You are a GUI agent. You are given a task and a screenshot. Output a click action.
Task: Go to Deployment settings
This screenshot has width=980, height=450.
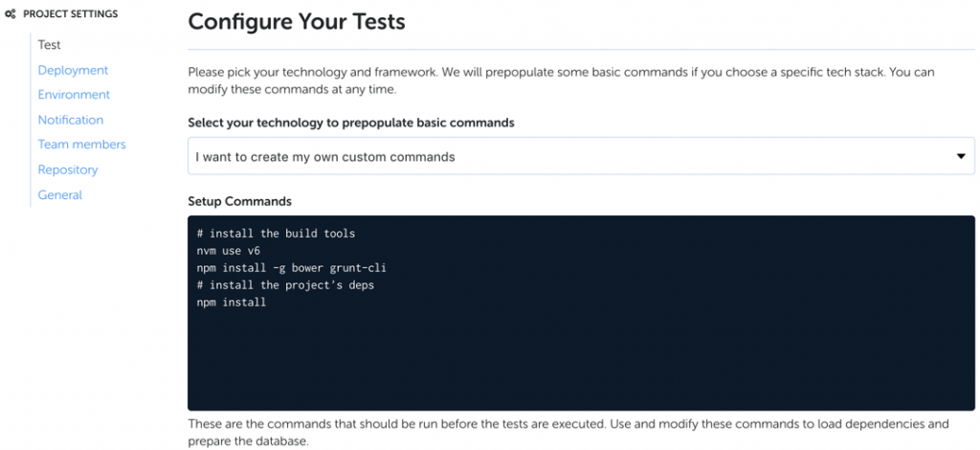[x=73, y=70]
